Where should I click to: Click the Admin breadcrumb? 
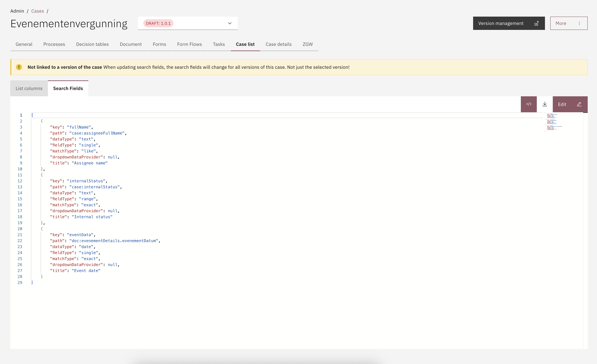click(x=17, y=11)
